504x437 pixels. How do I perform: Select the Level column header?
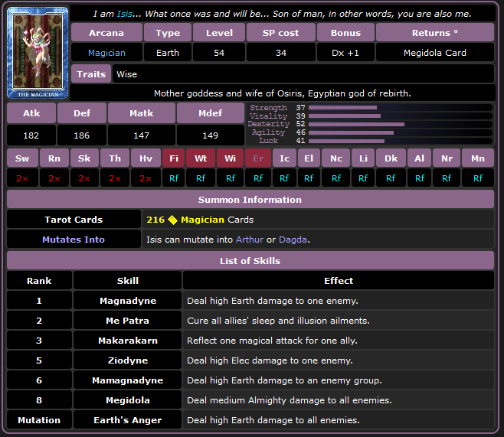[219, 32]
